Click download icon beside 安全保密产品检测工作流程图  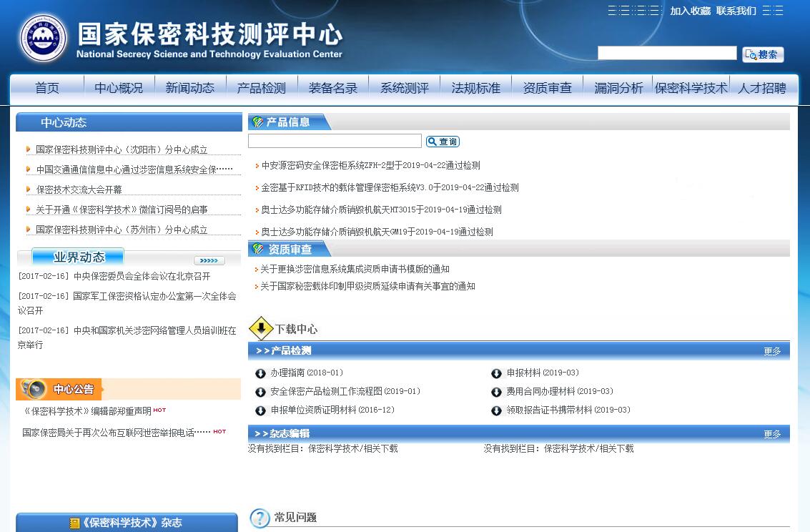pyautogui.click(x=260, y=392)
